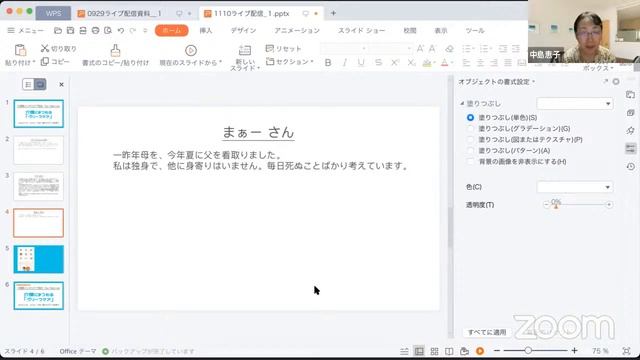Click the New Slide icon
The width and height of the screenshot is (640, 360).
(x=245, y=50)
